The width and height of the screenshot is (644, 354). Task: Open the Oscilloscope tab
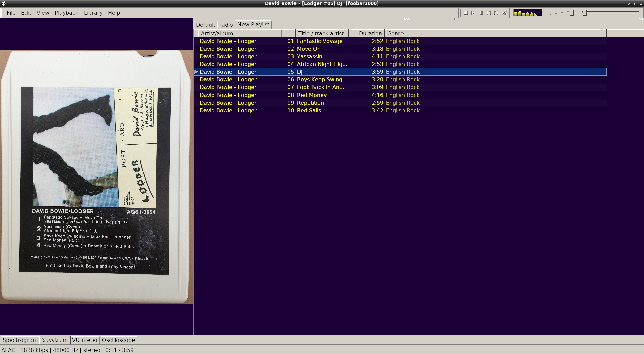click(x=118, y=340)
